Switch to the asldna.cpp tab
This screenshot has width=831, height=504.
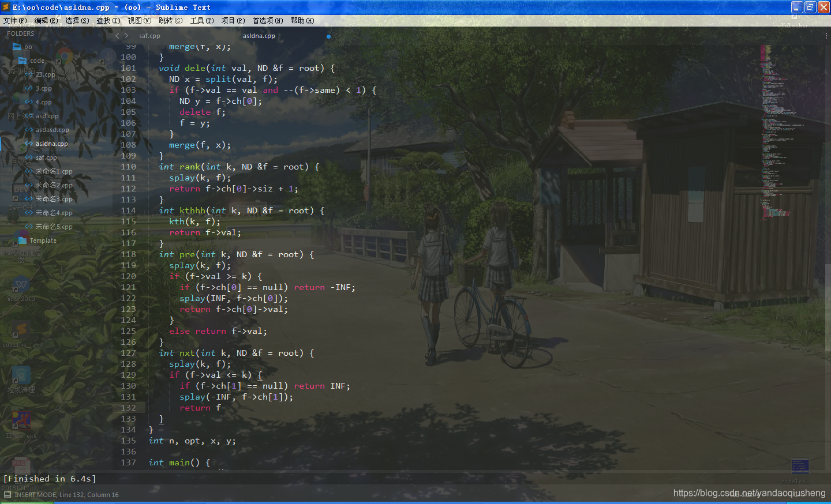[x=259, y=36]
